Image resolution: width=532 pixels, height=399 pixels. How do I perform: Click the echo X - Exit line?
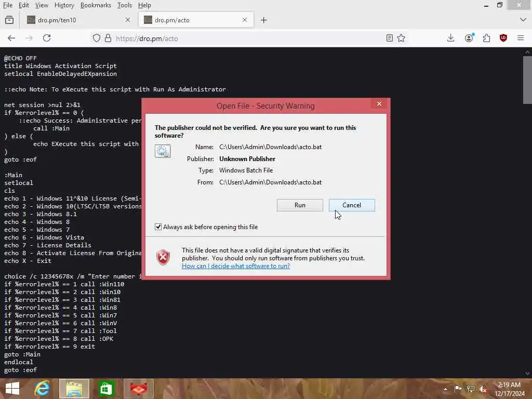[28, 261]
